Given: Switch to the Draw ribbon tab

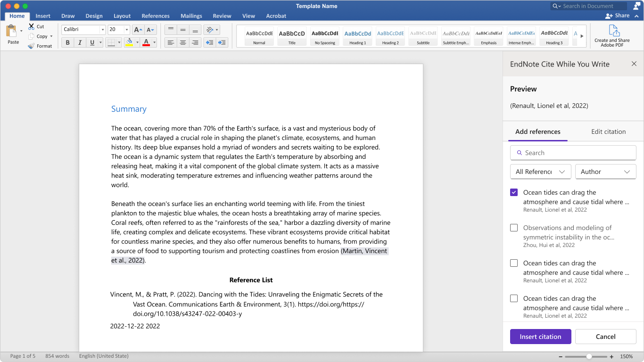Looking at the screenshot, I should pyautogui.click(x=68, y=16).
